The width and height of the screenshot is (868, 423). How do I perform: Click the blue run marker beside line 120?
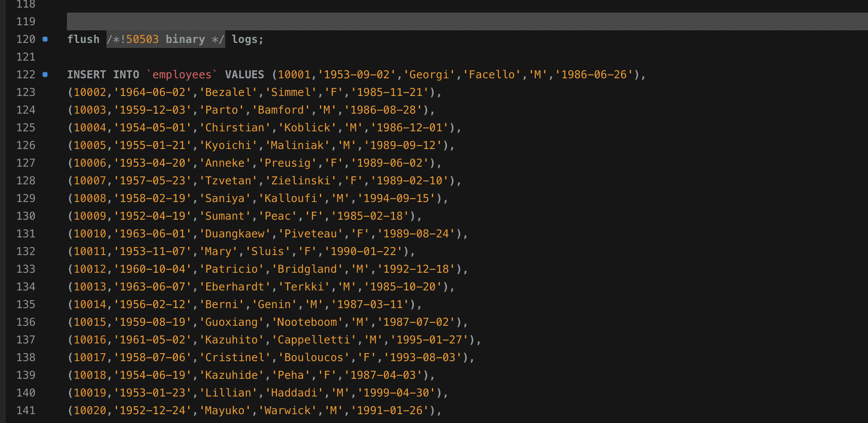[x=45, y=39]
